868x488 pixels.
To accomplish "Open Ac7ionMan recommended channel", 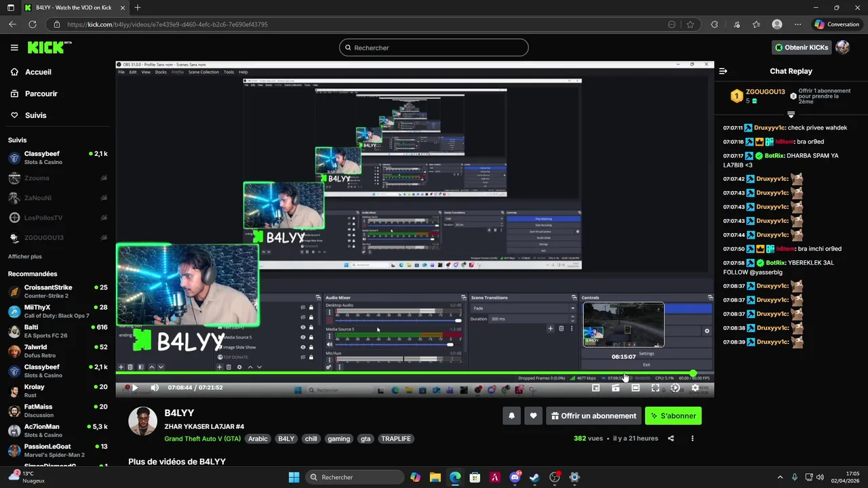I will click(58, 430).
